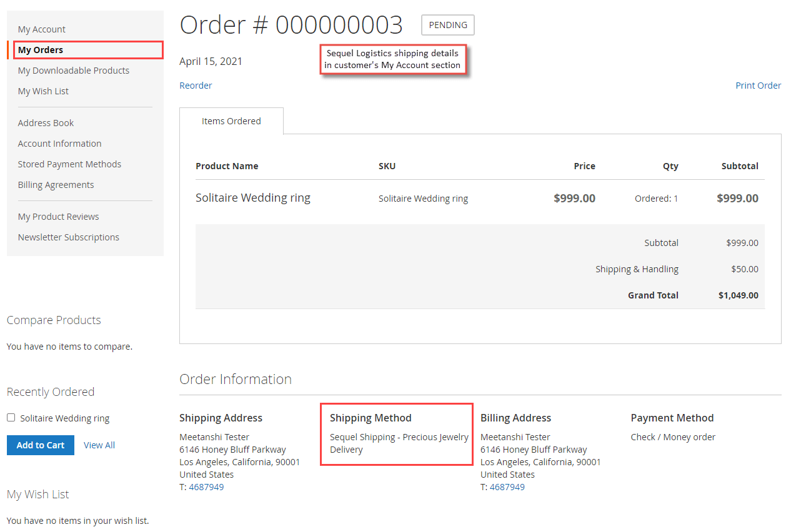The image size is (786, 532).
Task: View All recently ordered items
Action: click(99, 445)
